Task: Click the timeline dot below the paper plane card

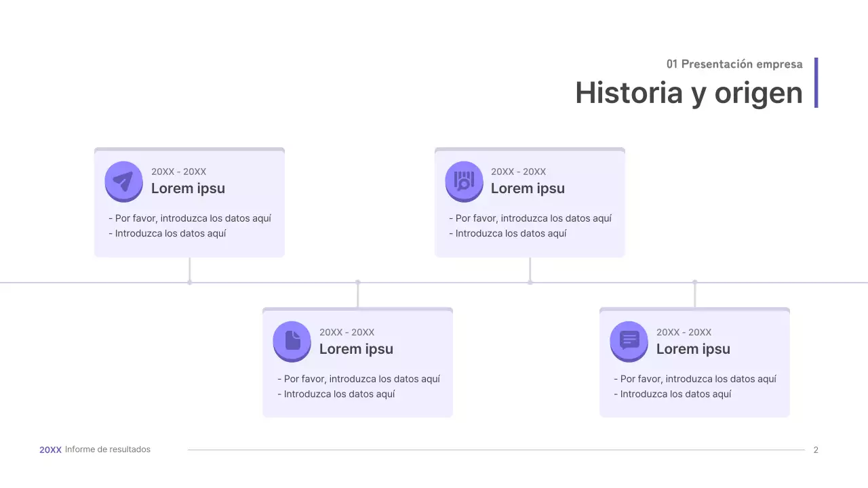Action: coord(190,282)
